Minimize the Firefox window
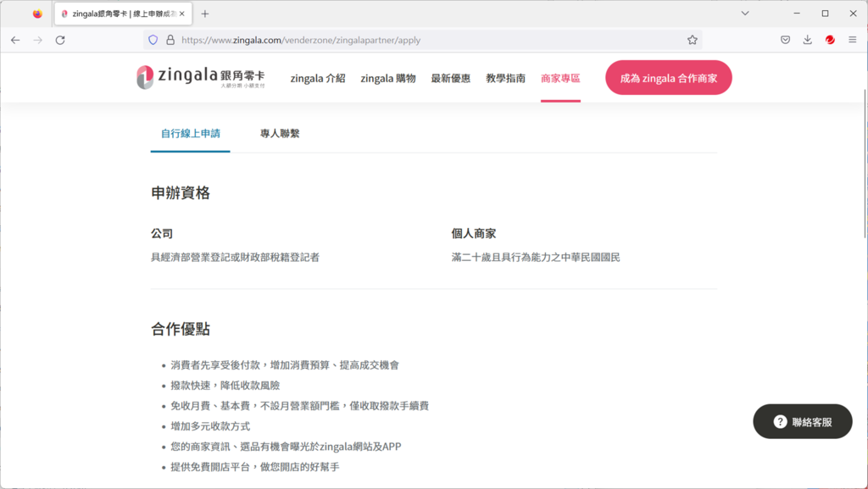This screenshot has width=868, height=489. tap(797, 14)
